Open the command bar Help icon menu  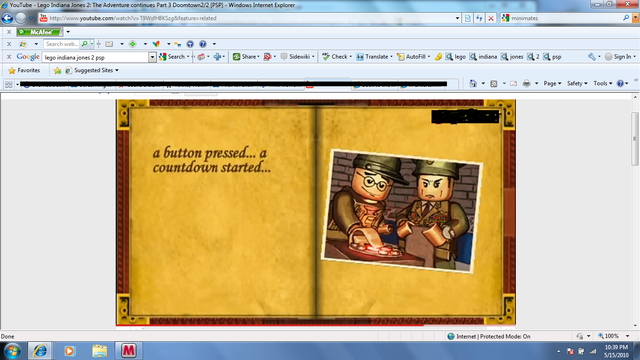pyautogui.click(x=622, y=83)
